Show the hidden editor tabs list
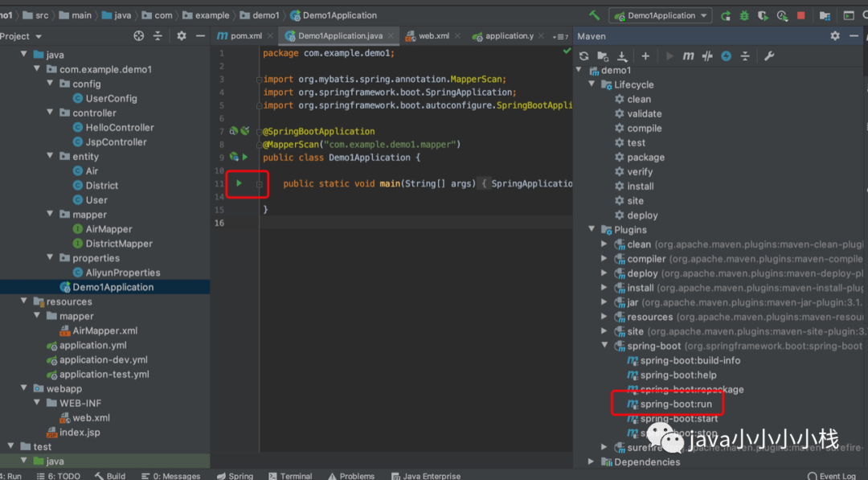This screenshot has height=480, width=868. [x=560, y=36]
